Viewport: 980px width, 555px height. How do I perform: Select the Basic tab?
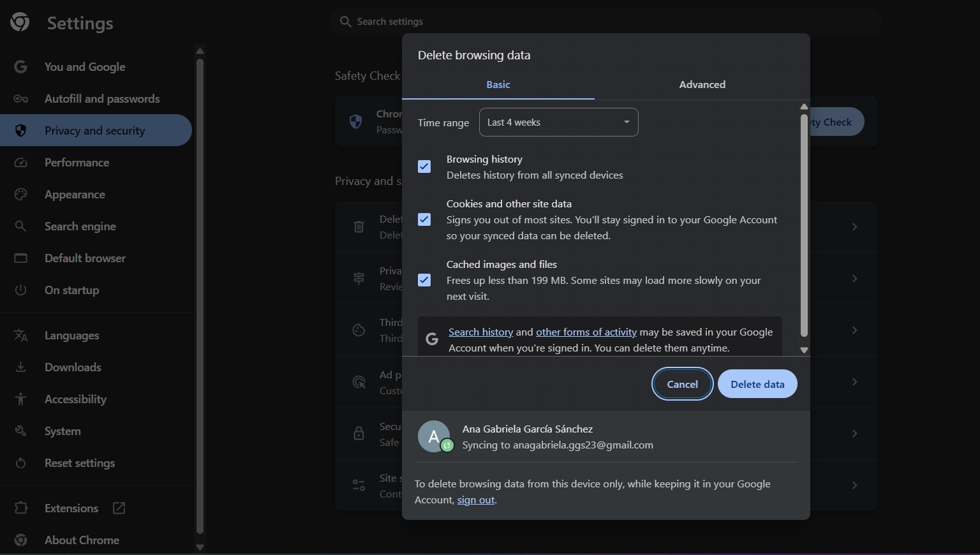tap(498, 85)
